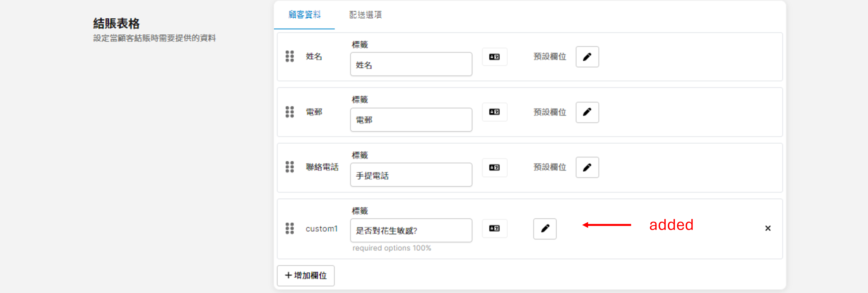This screenshot has height=293, width=868.
Task: Switch to the 配送選項 tab
Action: 365,15
